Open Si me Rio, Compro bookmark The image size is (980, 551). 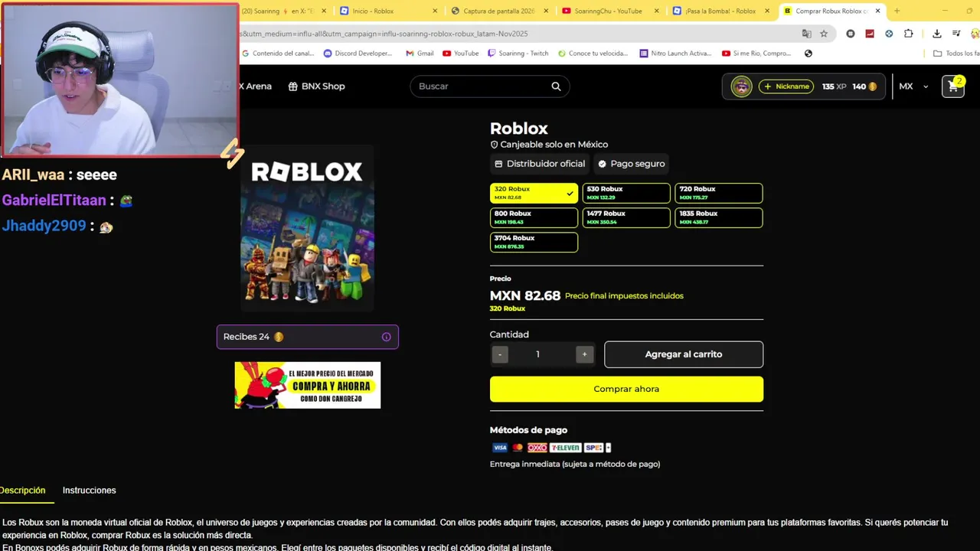(x=757, y=54)
